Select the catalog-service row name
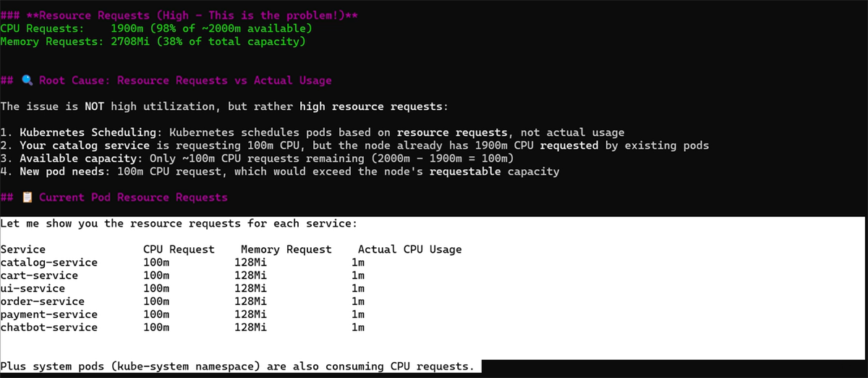Image resolution: width=868 pixels, height=378 pixels. click(48, 262)
